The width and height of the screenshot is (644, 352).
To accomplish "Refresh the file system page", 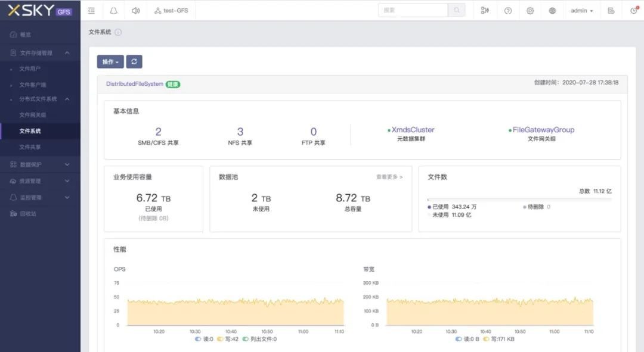I will [134, 61].
